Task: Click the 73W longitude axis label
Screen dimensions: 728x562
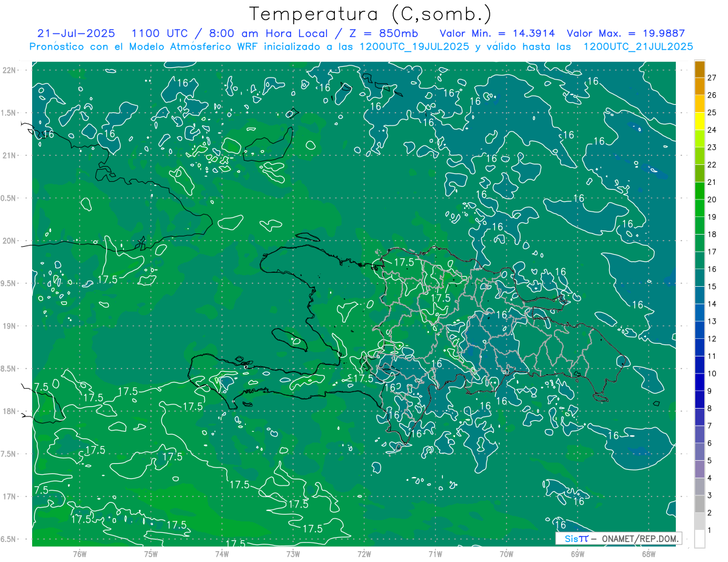Action: coord(293,554)
